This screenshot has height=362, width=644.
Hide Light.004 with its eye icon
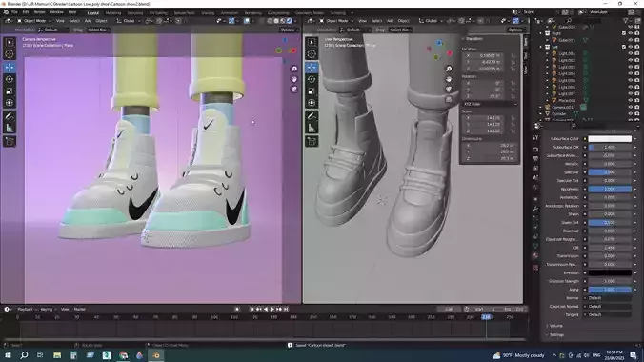(x=630, y=73)
